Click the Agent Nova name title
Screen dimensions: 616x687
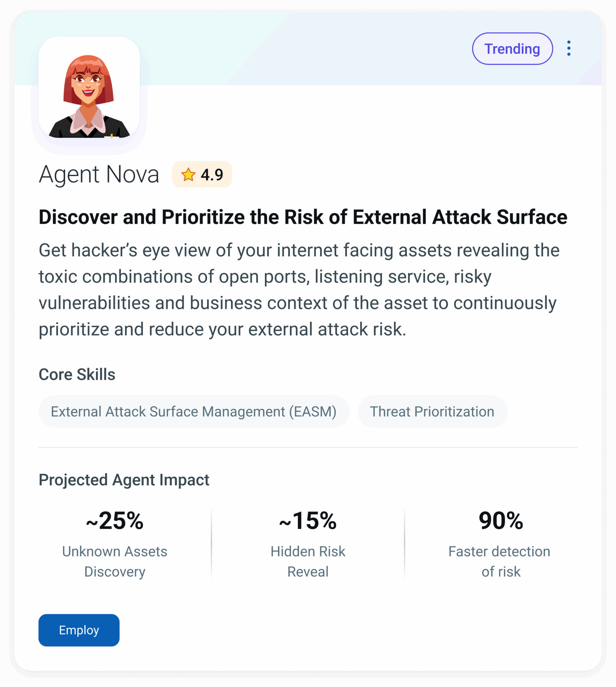coord(99,174)
